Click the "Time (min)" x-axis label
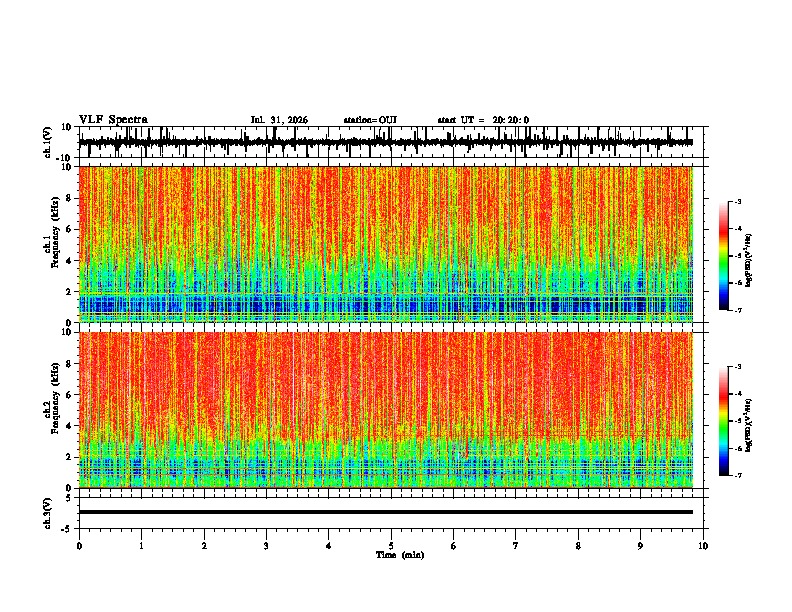This screenshot has width=792, height=612. point(400,555)
